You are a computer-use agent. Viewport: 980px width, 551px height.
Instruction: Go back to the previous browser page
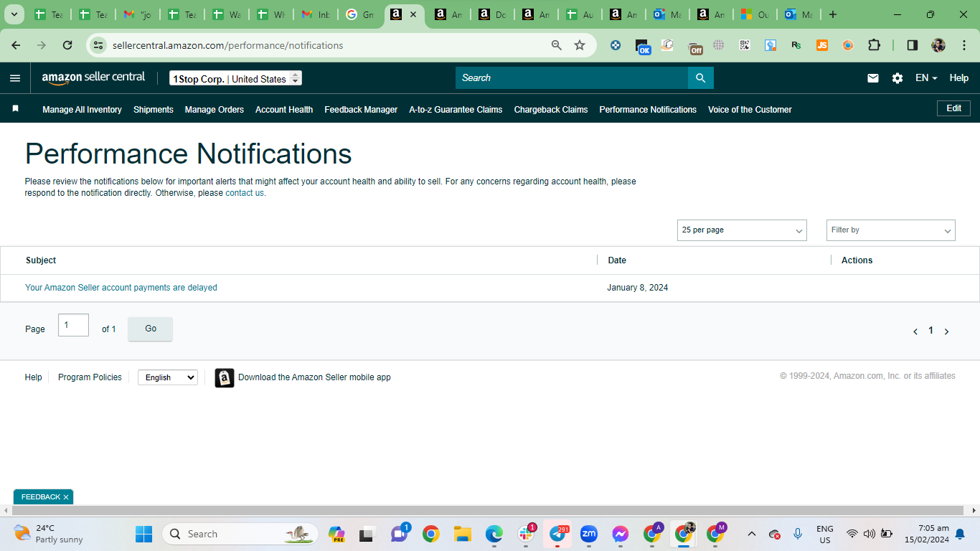pos(16,45)
